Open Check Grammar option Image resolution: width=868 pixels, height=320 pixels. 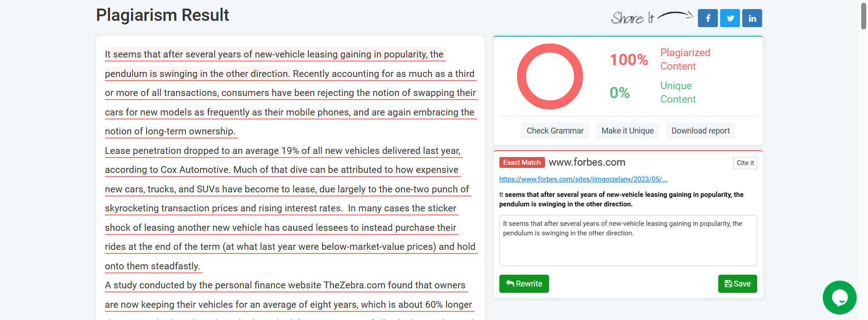(x=555, y=131)
